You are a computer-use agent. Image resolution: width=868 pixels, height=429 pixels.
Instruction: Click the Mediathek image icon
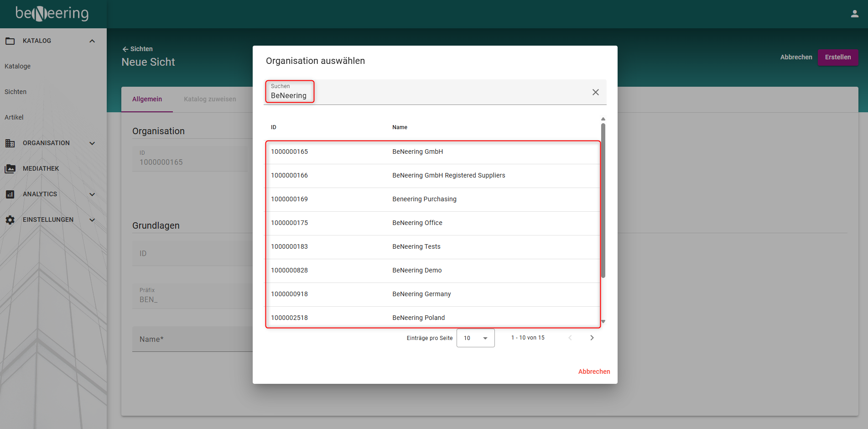point(10,169)
